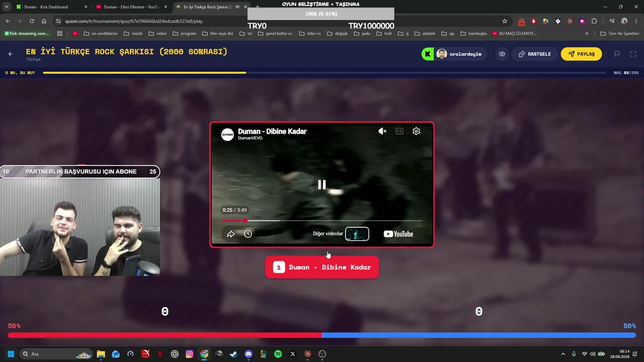Screen dimensions: 644x362
Task: Open the Chrome profile avatar
Action: [624, 21]
